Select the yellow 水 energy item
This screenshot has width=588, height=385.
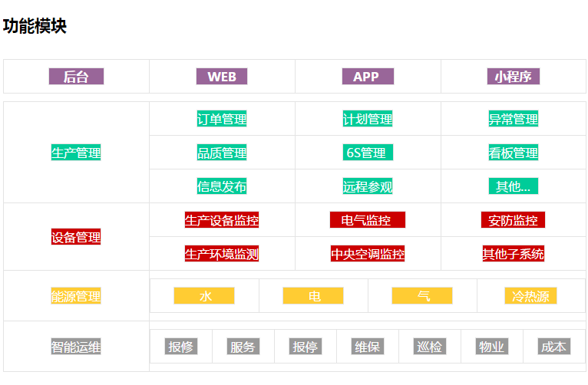[204, 296]
